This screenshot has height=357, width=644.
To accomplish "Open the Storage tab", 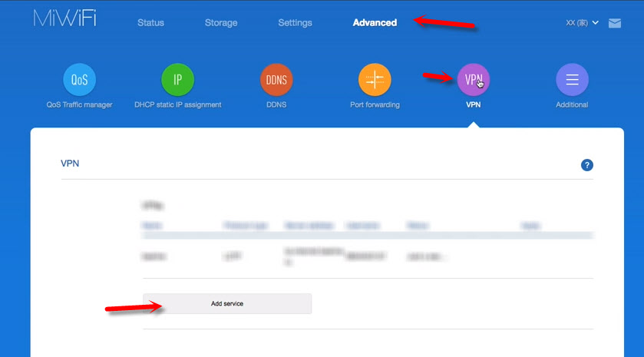I will point(221,23).
